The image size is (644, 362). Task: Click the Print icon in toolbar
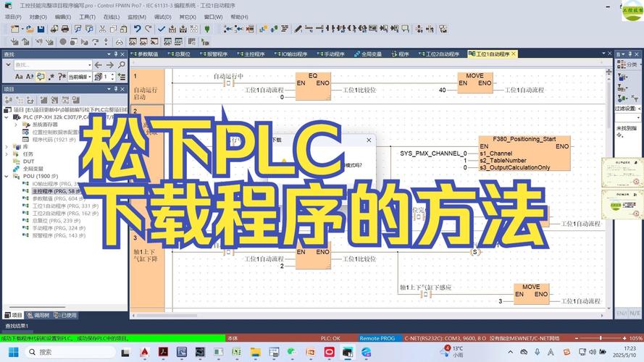pos(65,29)
